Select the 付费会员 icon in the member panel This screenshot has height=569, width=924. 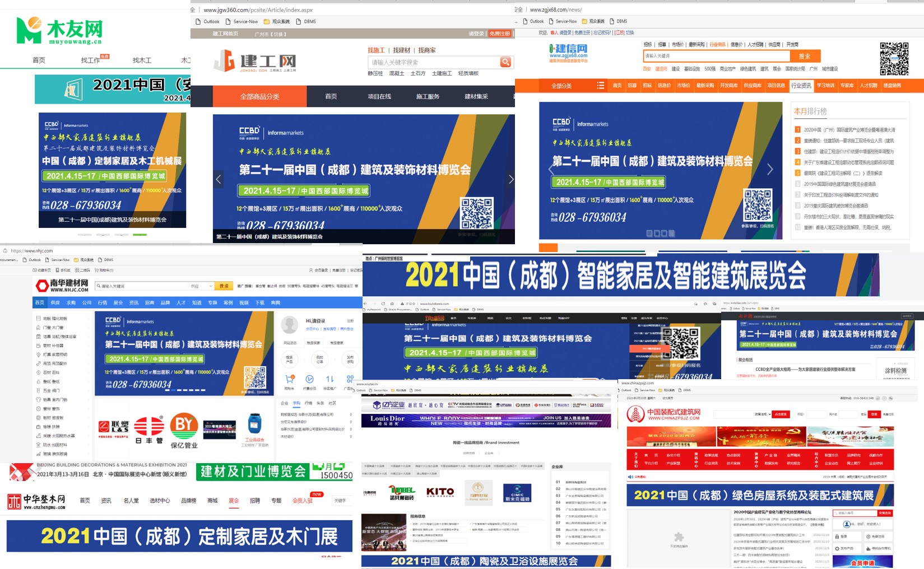[x=309, y=379]
